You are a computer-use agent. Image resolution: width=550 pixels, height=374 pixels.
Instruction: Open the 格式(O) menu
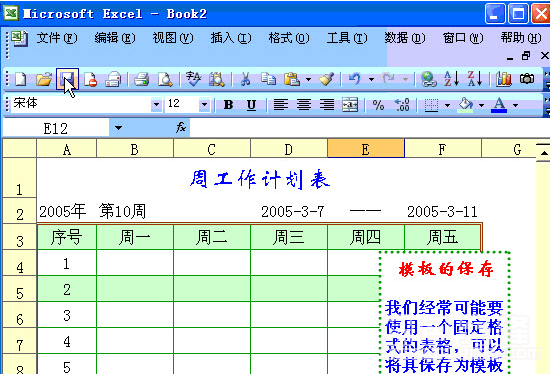click(x=289, y=38)
